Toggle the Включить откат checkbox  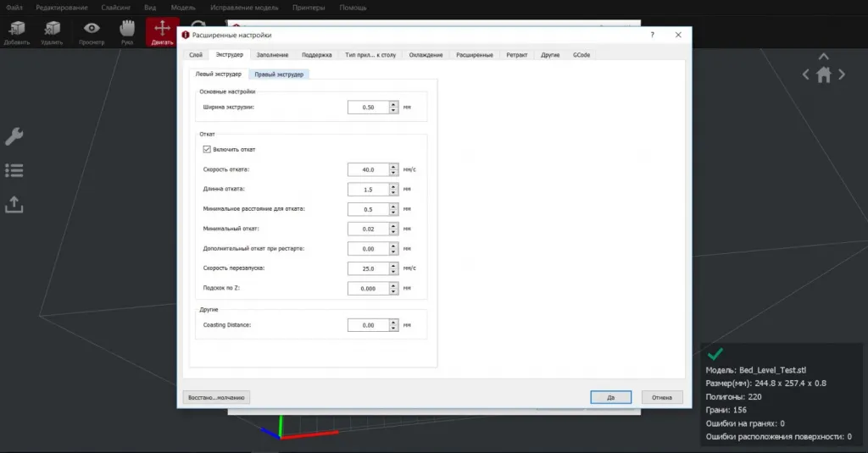[x=206, y=149]
